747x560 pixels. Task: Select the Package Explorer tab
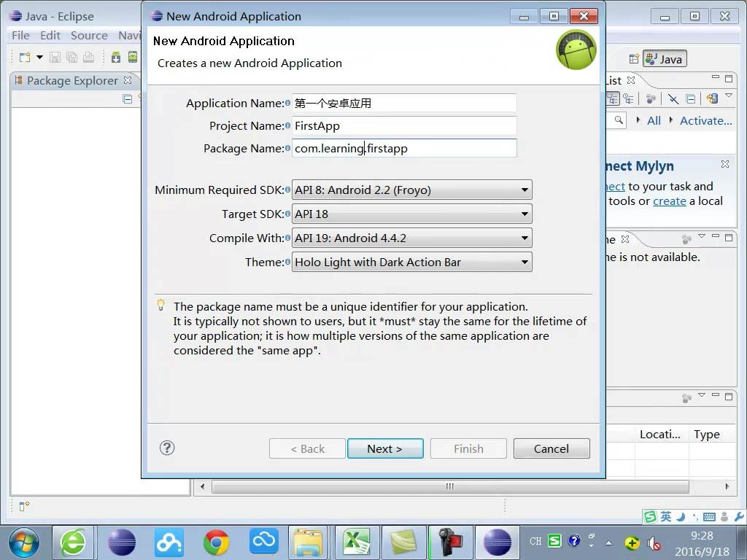(72, 80)
